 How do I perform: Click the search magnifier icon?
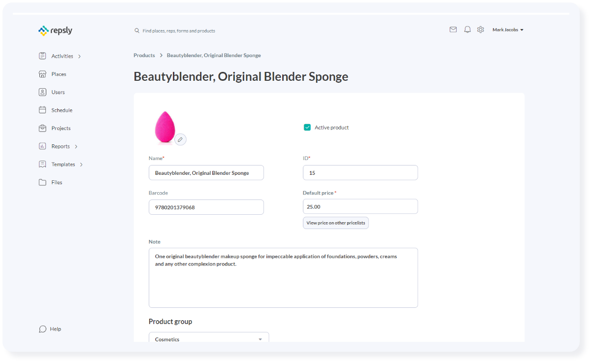(x=137, y=31)
